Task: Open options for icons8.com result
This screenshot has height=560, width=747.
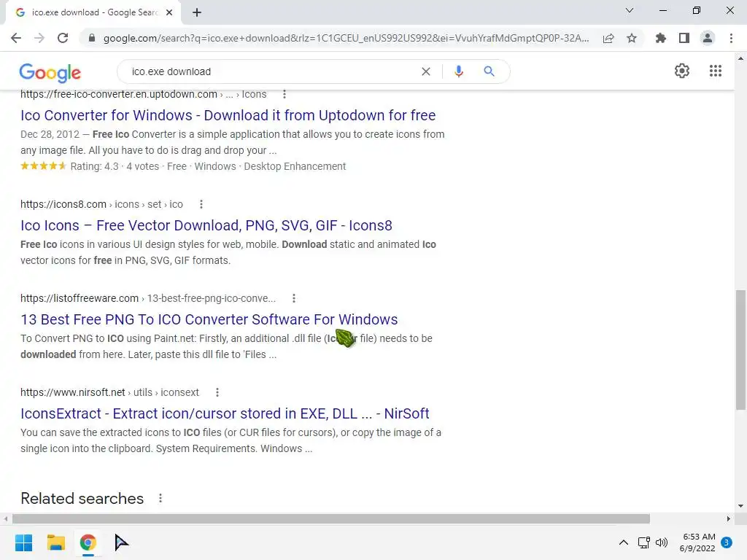Action: (x=201, y=204)
